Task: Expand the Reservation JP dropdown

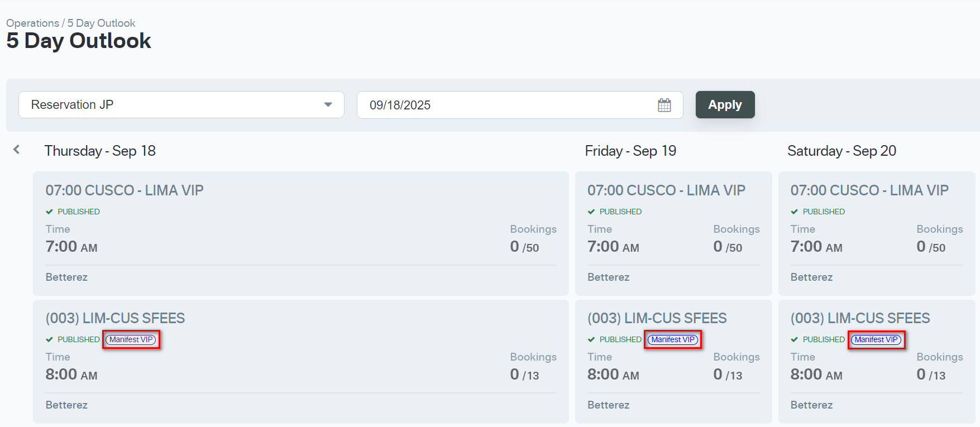Action: pos(181,105)
